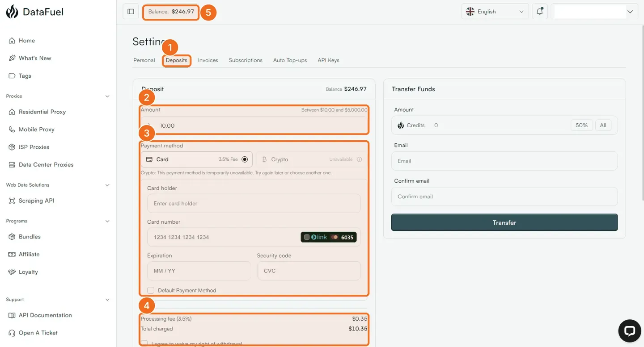Image resolution: width=644 pixels, height=347 pixels.
Task: Click the DataFuel flame logo
Action: click(x=12, y=12)
